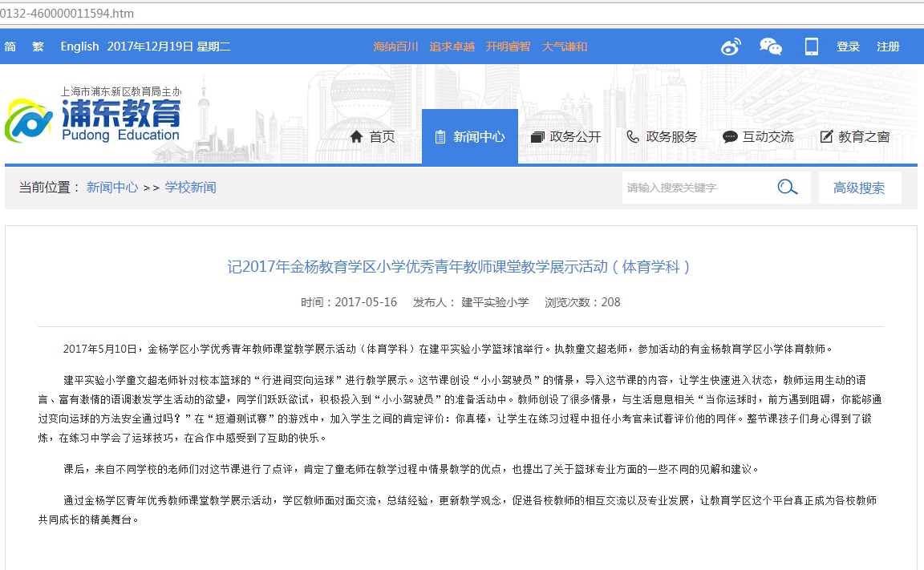Open the Weibo icon link
Image resolution: width=924 pixels, height=570 pixels.
pos(731,46)
